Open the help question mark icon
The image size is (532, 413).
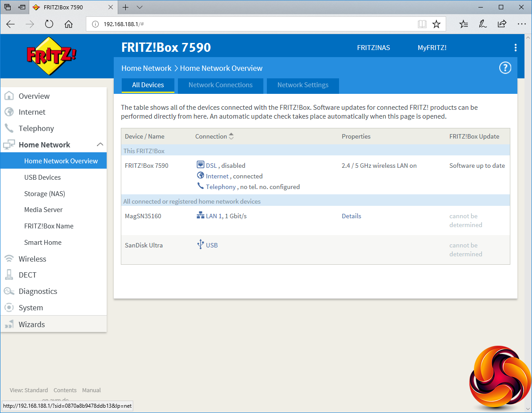click(505, 68)
